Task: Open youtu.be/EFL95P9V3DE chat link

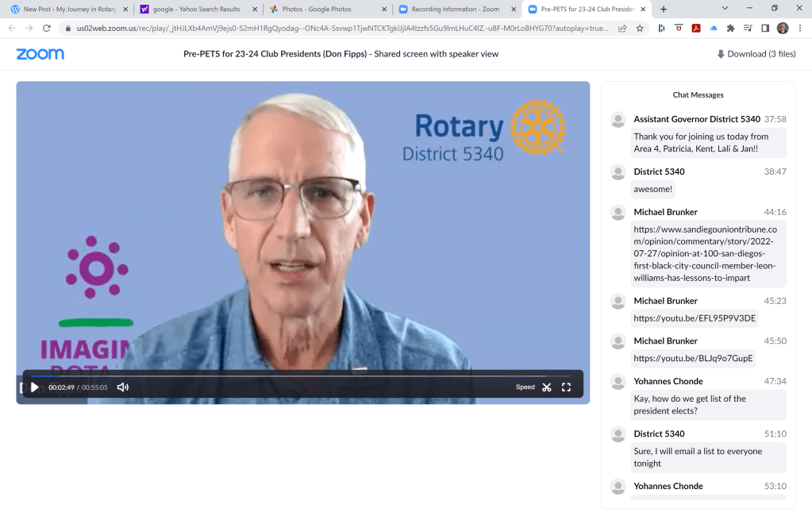Action: (694, 318)
